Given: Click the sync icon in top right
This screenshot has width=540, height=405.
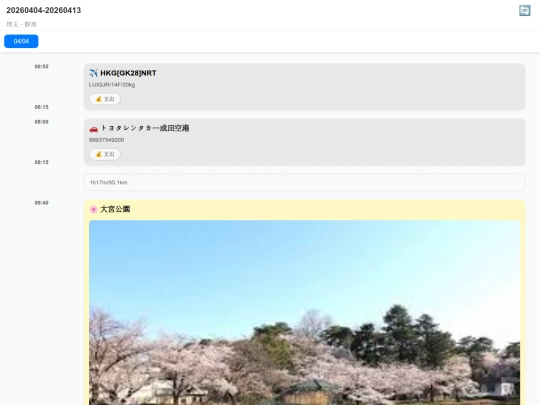Looking at the screenshot, I should click(x=525, y=10).
